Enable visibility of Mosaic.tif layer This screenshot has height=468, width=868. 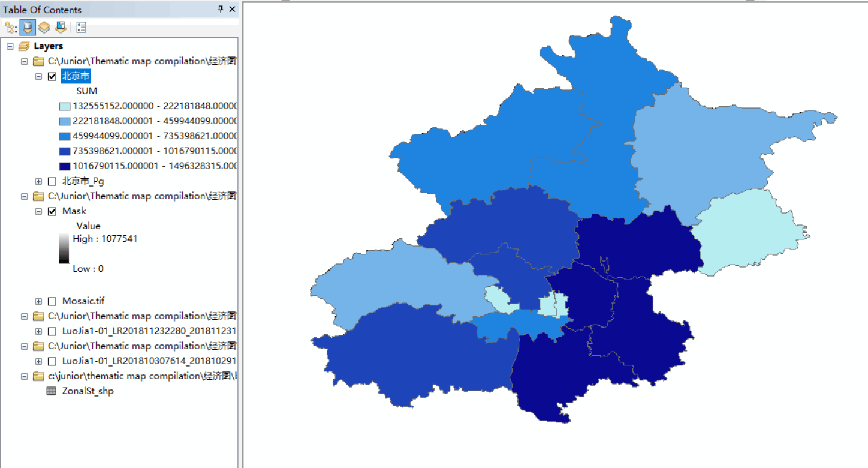pyautogui.click(x=51, y=301)
